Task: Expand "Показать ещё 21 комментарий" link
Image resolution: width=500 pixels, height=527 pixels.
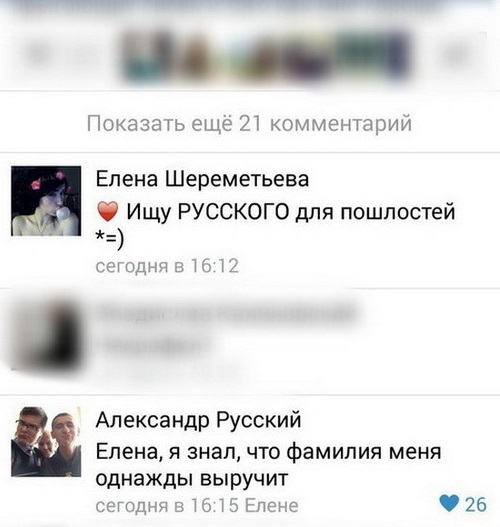Action: [249, 123]
